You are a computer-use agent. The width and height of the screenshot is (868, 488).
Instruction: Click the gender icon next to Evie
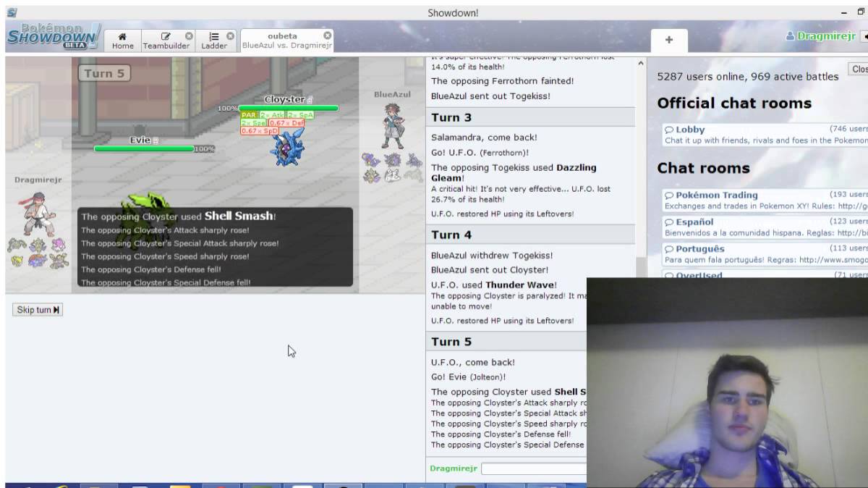(155, 140)
